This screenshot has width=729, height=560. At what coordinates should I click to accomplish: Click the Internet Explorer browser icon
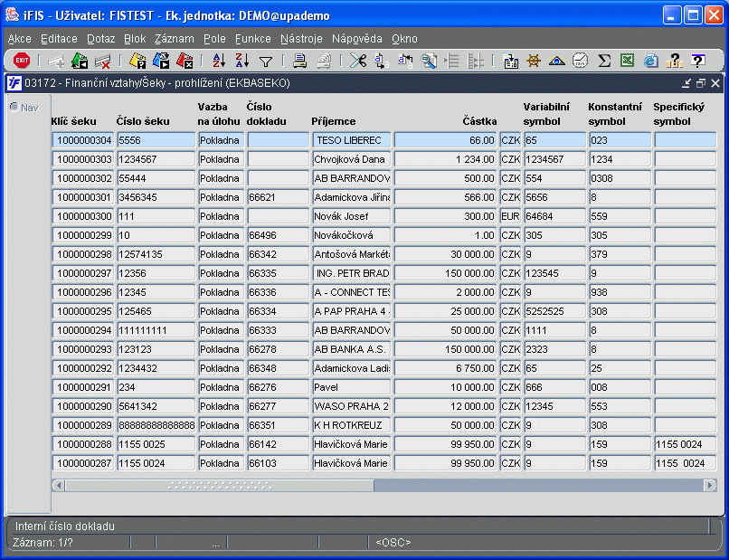pyautogui.click(x=651, y=61)
